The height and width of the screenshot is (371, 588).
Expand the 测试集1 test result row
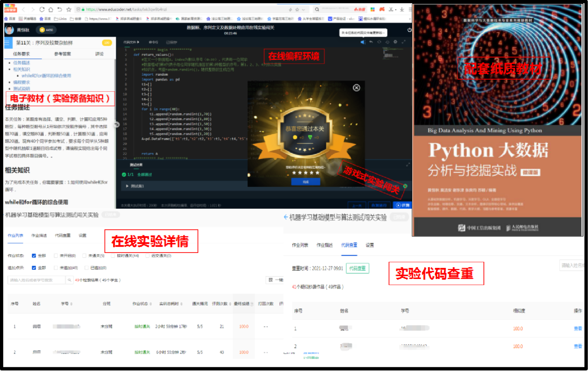127,186
